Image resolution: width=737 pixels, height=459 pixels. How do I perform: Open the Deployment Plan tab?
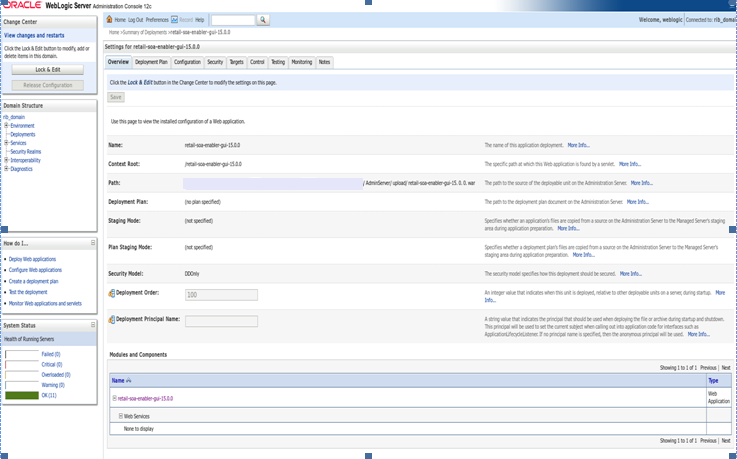[151, 62]
